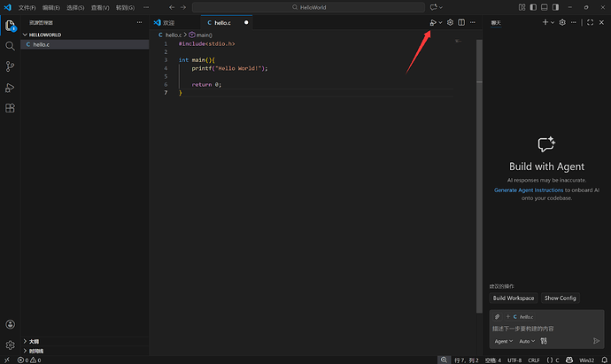The width and height of the screenshot is (611, 364).
Task: Click the 行 7, 列 2 cursor position
Action: [466, 360]
